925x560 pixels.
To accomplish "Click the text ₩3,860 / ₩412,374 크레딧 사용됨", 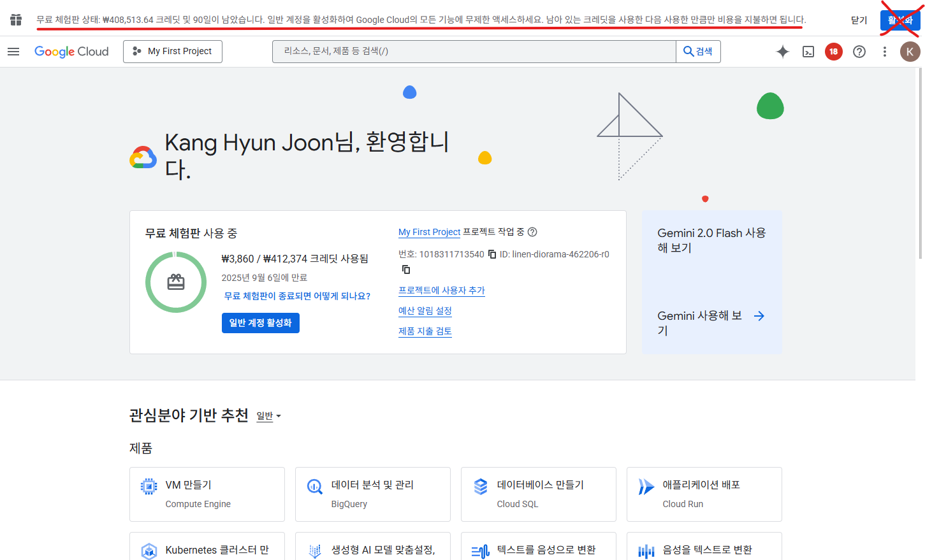I will (x=295, y=259).
